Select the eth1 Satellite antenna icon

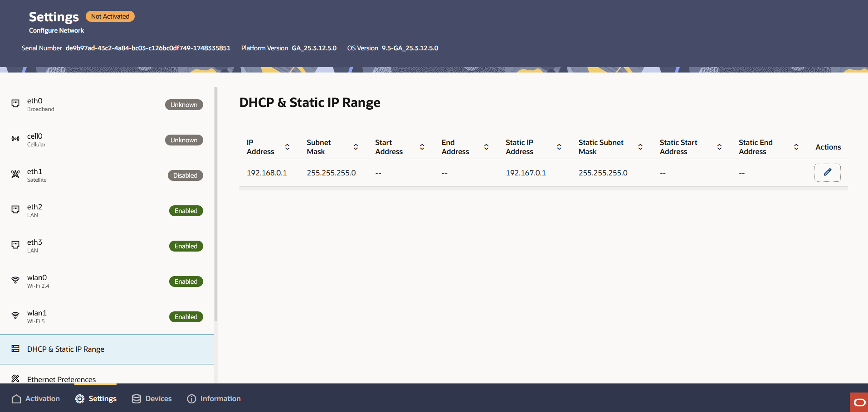[15, 174]
